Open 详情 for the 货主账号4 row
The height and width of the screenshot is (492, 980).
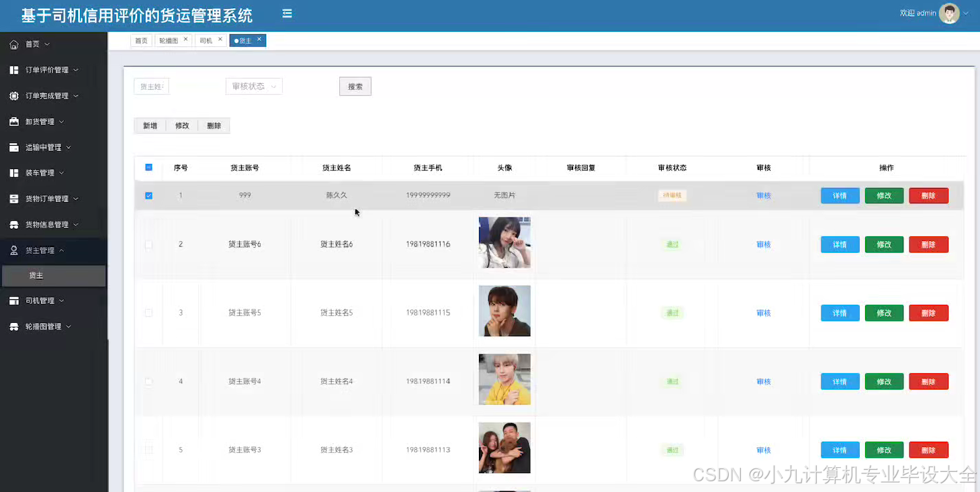click(x=840, y=381)
